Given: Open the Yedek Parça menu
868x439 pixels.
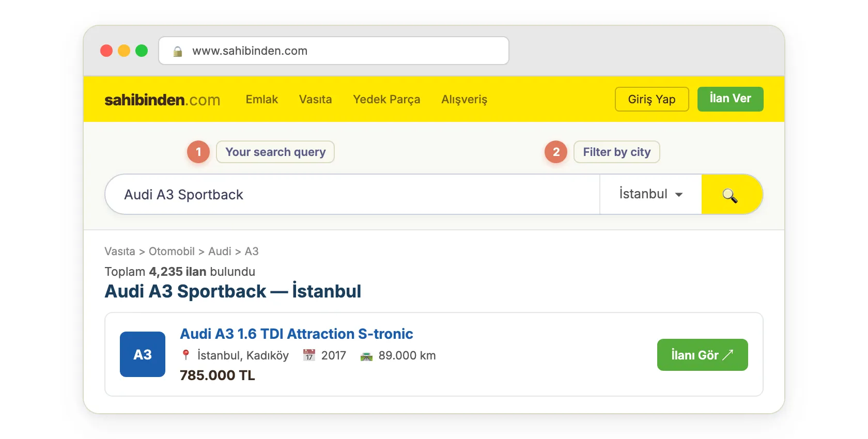Looking at the screenshot, I should pos(386,99).
